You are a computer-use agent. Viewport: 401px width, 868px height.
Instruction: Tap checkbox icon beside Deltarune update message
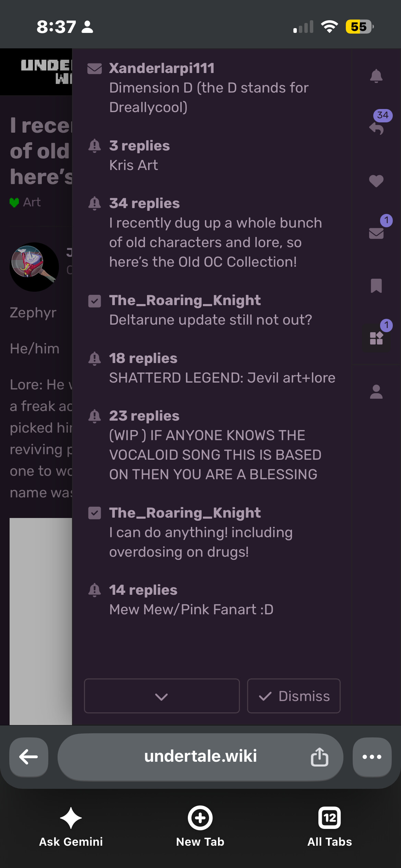(x=95, y=301)
